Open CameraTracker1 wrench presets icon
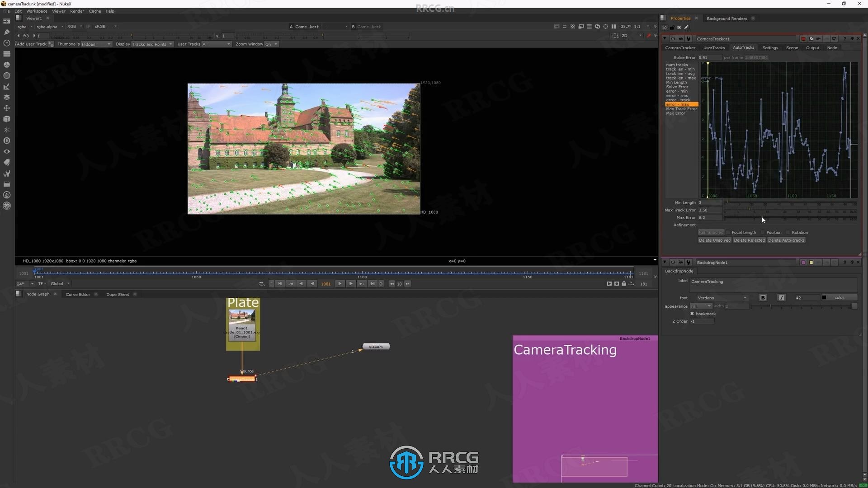Image resolution: width=868 pixels, height=488 pixels. pyautogui.click(x=689, y=39)
